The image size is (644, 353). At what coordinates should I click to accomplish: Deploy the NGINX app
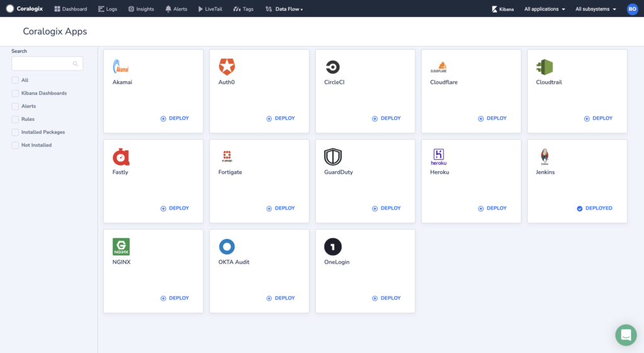pyautogui.click(x=175, y=298)
